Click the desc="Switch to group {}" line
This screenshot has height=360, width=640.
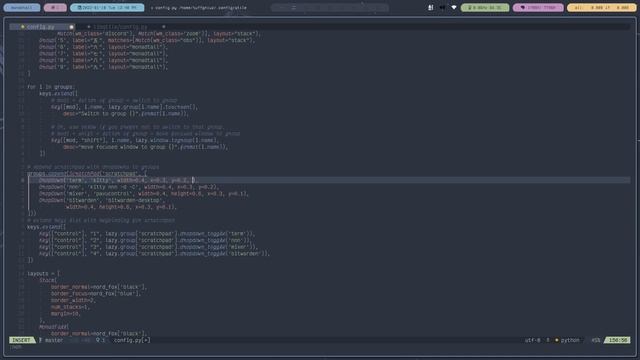[x=126, y=113]
